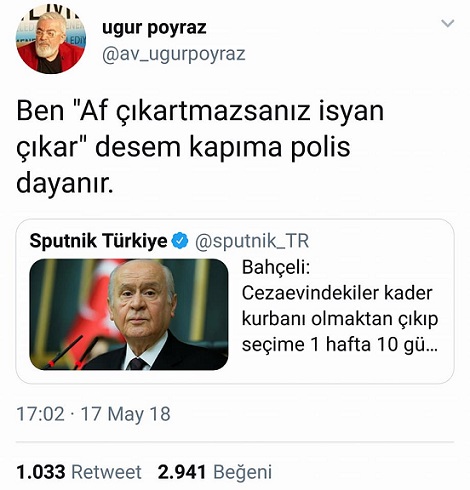Click the Beğeni label
Image resolution: width=470 pixels, height=490 pixels.
click(x=243, y=473)
